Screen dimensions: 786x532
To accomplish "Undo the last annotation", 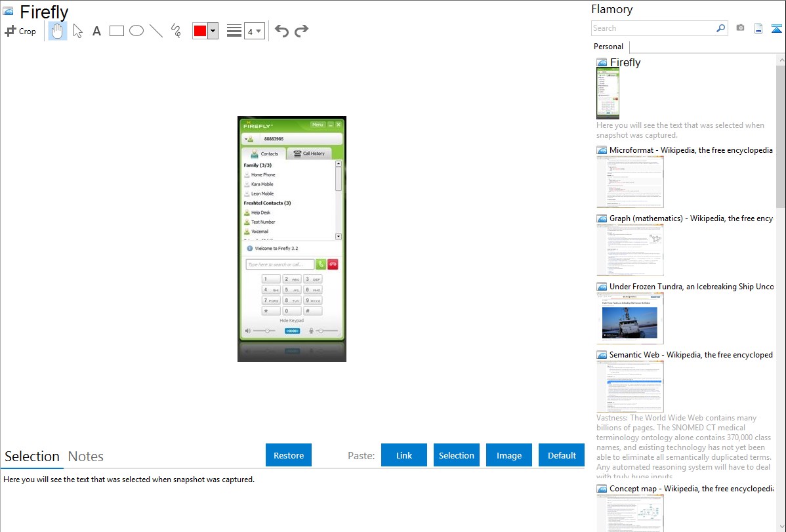I will (x=281, y=31).
